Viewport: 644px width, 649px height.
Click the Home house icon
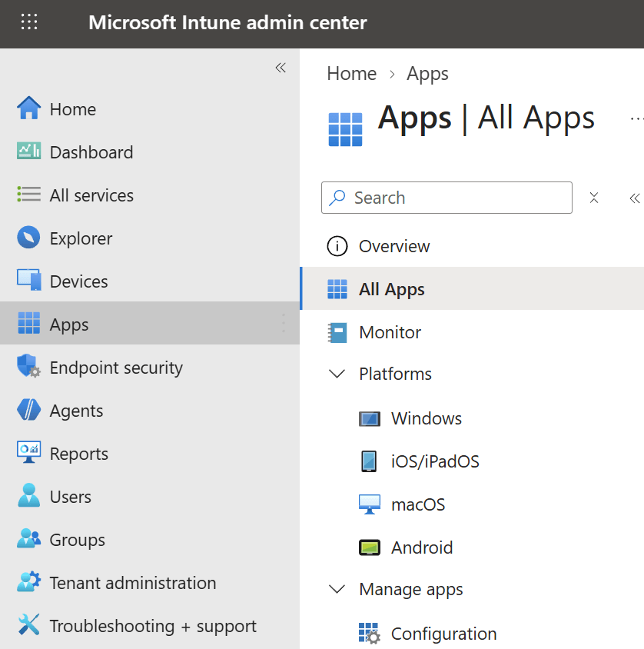click(28, 108)
